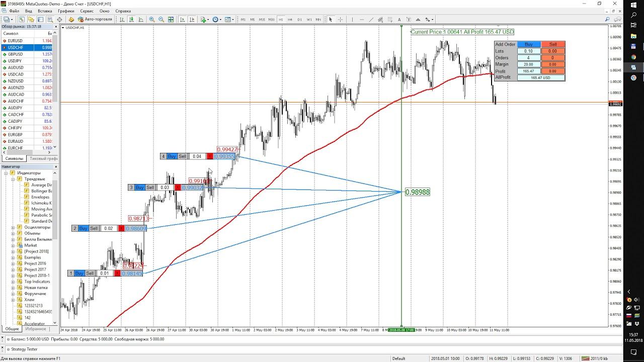Select the text tool

point(399,20)
